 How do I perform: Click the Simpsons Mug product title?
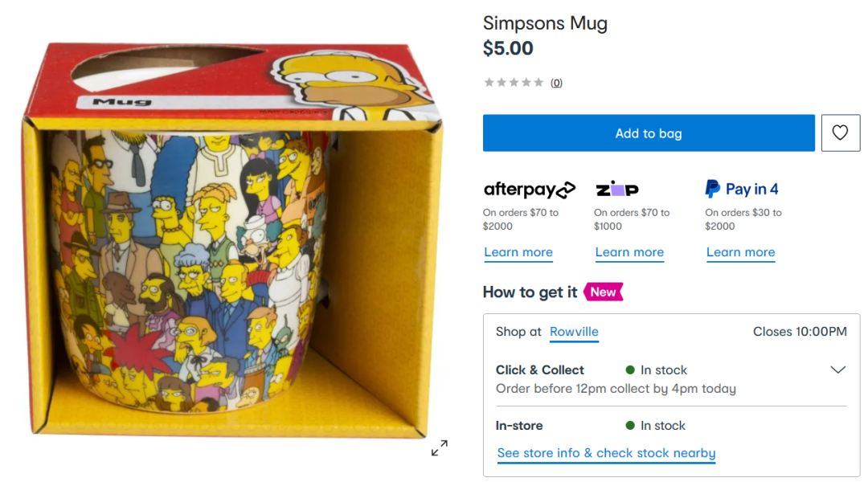[x=545, y=23]
